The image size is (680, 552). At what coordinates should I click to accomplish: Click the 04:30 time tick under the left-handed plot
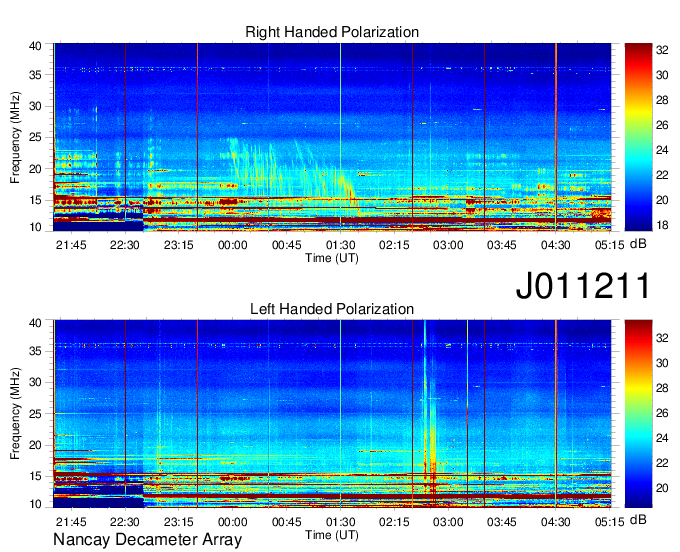click(x=556, y=522)
